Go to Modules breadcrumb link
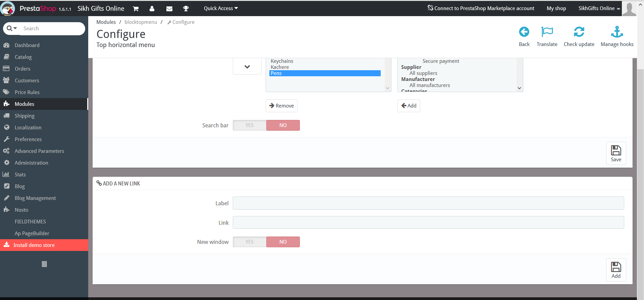The image size is (644, 300). 106,22
